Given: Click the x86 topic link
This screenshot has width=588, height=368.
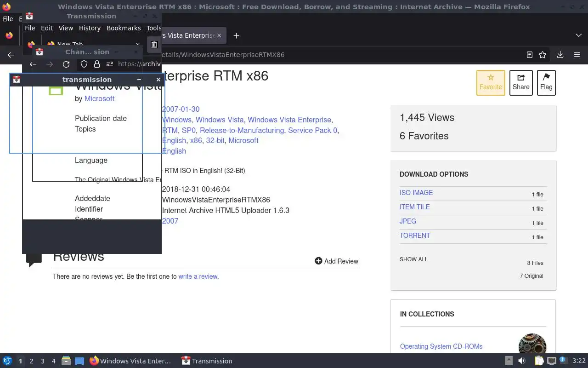Looking at the screenshot, I should point(196,140).
